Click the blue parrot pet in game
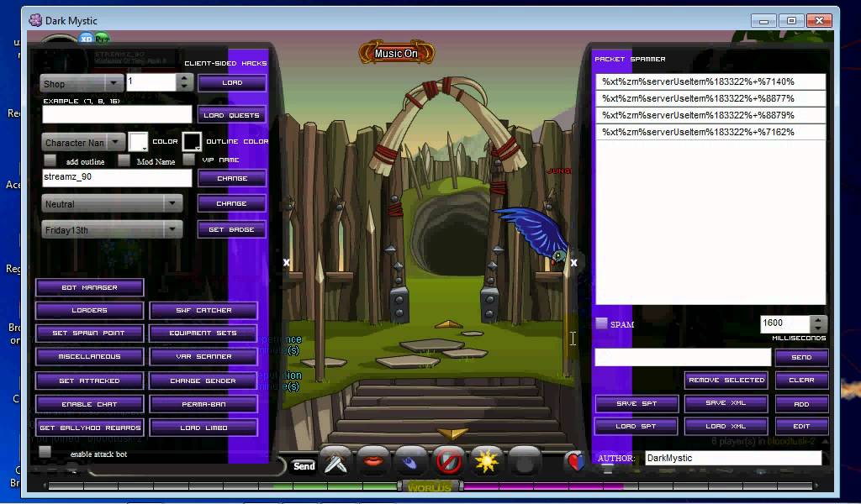Image resolution: width=861 pixels, height=504 pixels. click(x=534, y=234)
